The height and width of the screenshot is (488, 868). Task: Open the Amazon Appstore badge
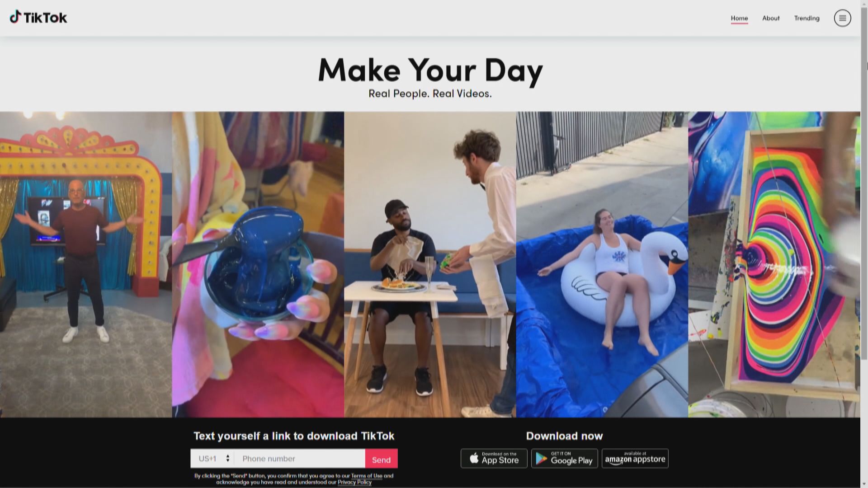pyautogui.click(x=635, y=458)
